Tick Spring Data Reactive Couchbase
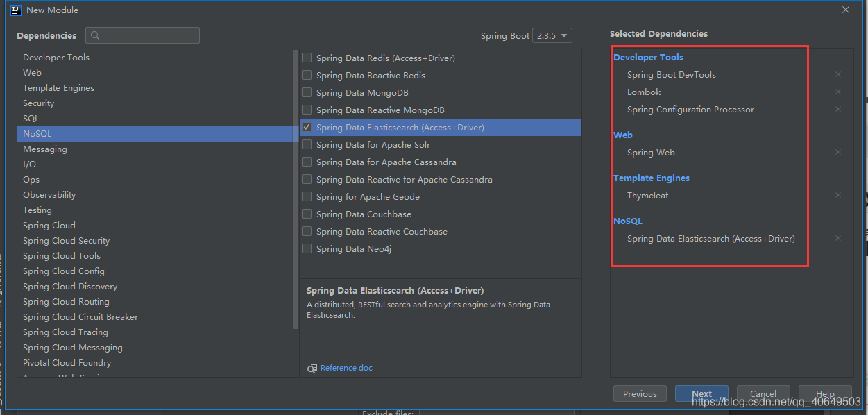Image resolution: width=868 pixels, height=415 pixels. [307, 231]
